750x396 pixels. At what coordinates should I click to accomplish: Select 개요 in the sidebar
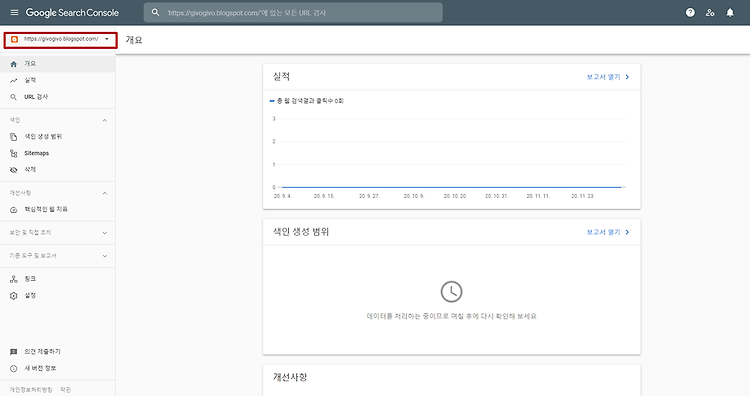57,64
